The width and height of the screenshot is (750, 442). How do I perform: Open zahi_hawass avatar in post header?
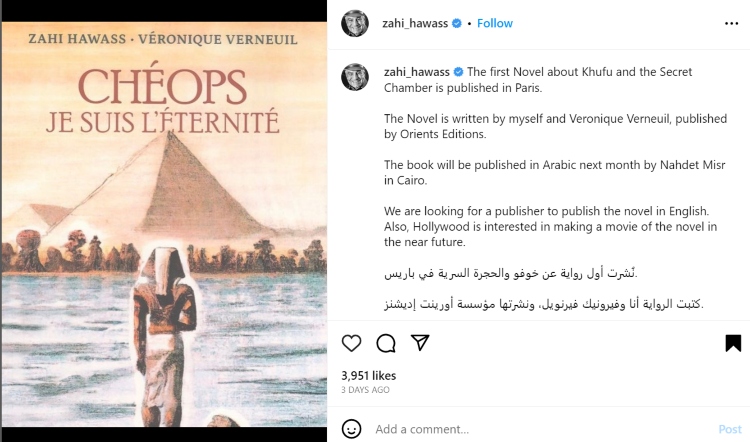tap(355, 23)
